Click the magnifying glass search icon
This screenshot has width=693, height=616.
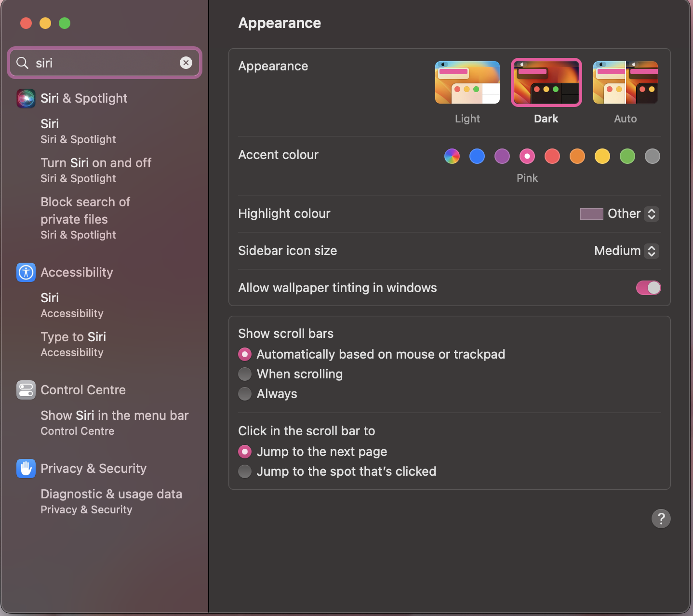tap(22, 63)
